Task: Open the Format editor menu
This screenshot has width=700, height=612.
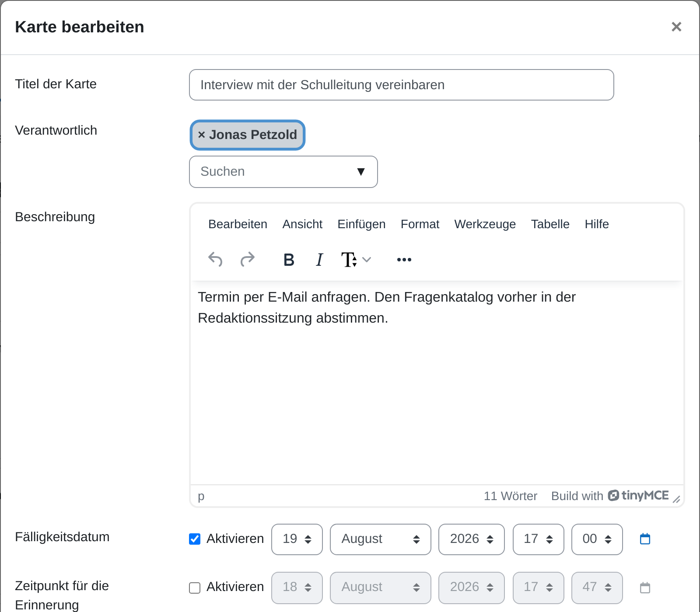Action: tap(420, 224)
